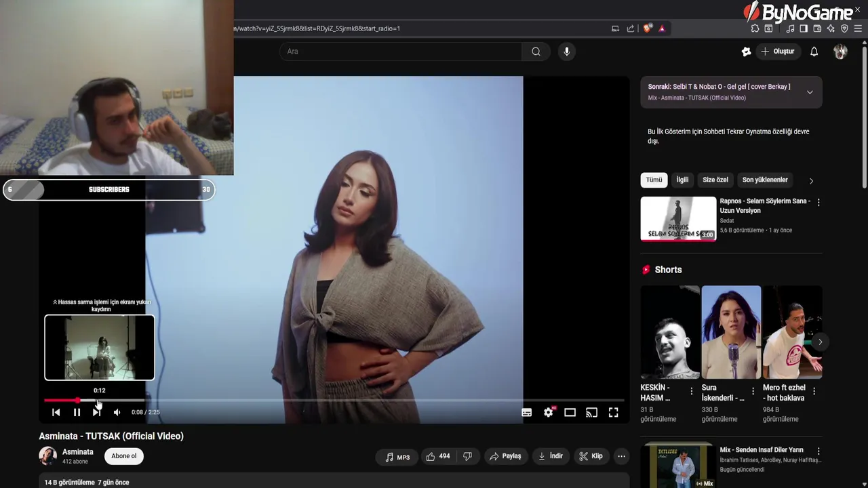Open options for the KESKİN short
Image resolution: width=868 pixels, height=488 pixels.
point(692,391)
